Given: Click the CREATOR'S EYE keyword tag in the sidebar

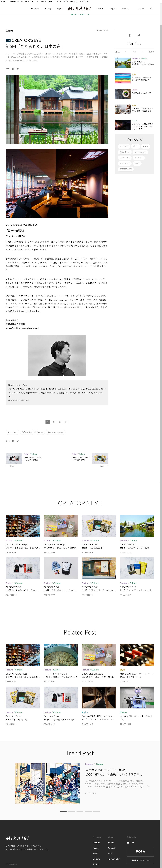Looking at the screenshot, I should [x=126, y=169].
